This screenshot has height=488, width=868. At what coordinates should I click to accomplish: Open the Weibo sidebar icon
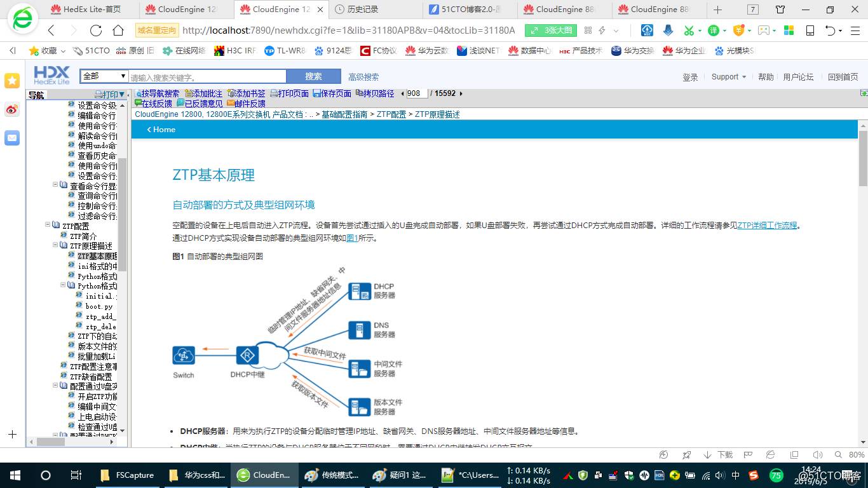click(x=12, y=109)
